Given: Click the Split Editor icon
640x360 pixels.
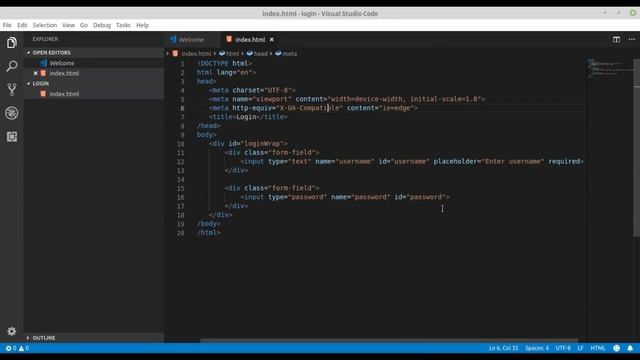Looking at the screenshot, I should [616, 39].
